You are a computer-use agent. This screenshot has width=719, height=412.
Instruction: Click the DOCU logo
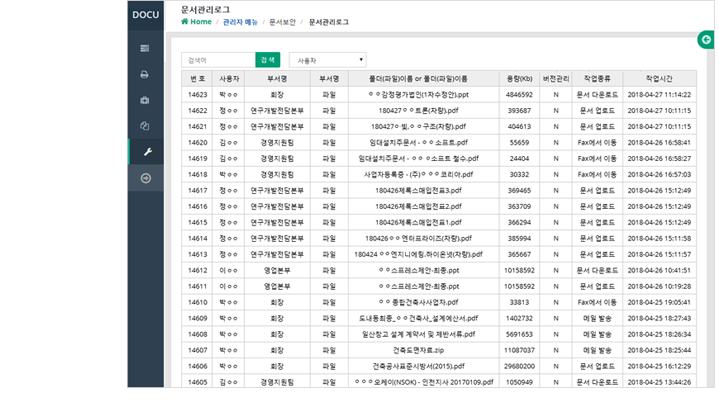coord(145,15)
